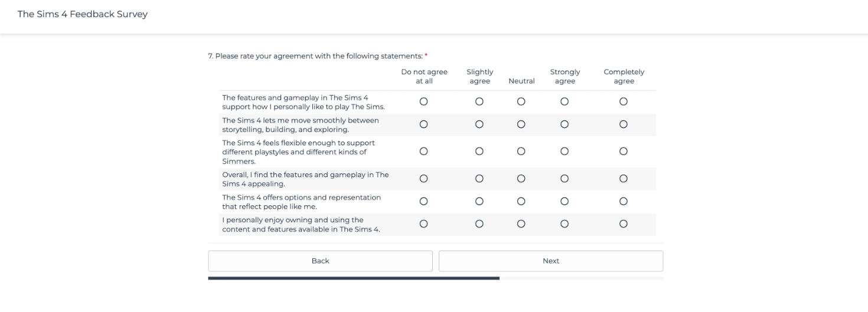The width and height of the screenshot is (868, 312).
Task: Mark 'Neutral' for overall features appealing row
Action: click(521, 179)
